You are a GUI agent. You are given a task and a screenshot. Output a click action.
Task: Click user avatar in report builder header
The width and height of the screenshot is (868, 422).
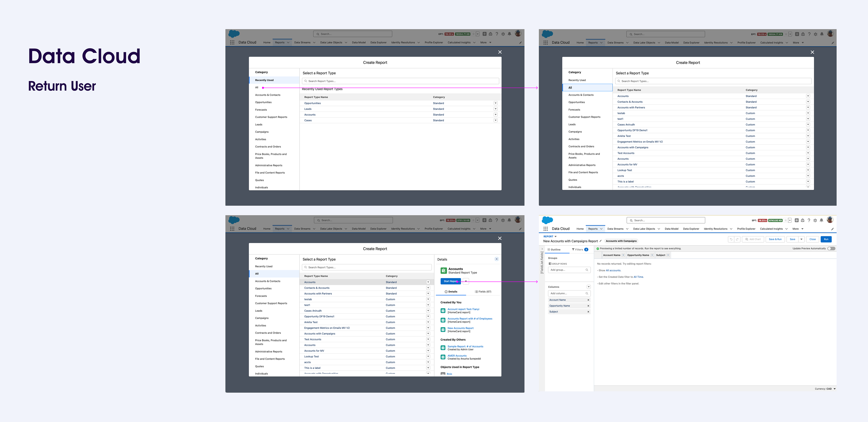coord(830,220)
